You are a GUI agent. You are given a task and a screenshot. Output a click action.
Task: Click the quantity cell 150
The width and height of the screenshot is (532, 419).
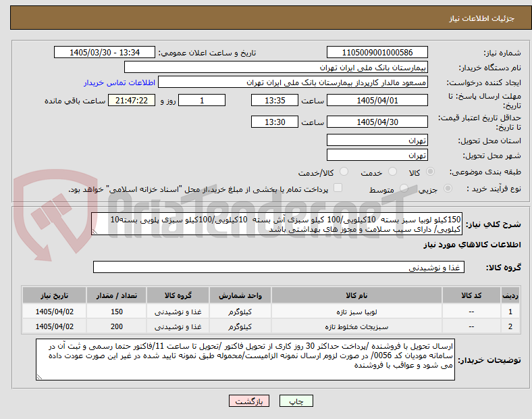click(x=116, y=312)
